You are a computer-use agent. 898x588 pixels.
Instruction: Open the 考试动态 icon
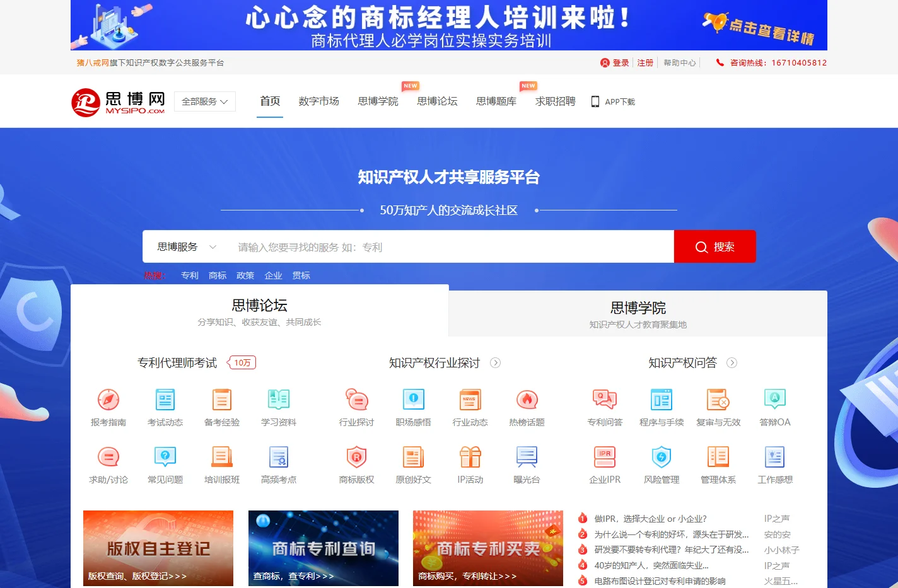(165, 400)
